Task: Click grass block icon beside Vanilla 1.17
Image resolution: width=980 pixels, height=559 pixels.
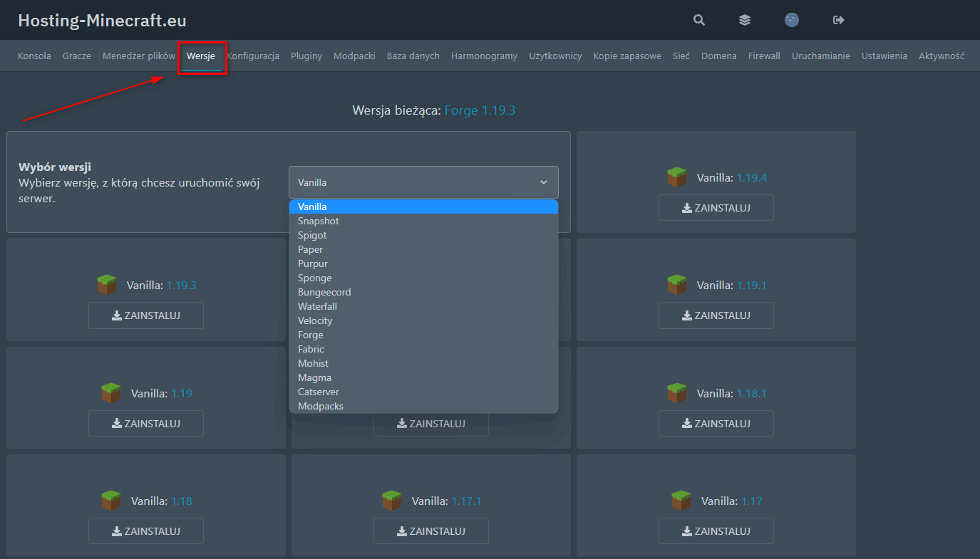Action: 681,501
